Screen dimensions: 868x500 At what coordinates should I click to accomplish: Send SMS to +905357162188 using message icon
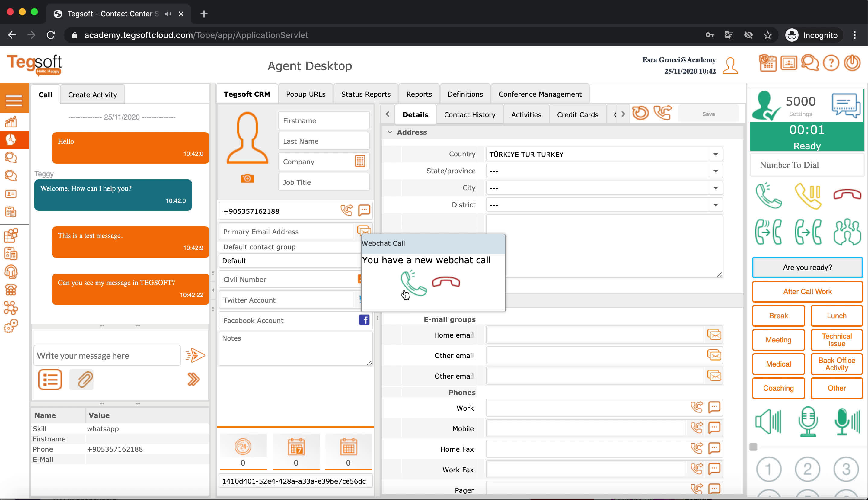coord(364,210)
